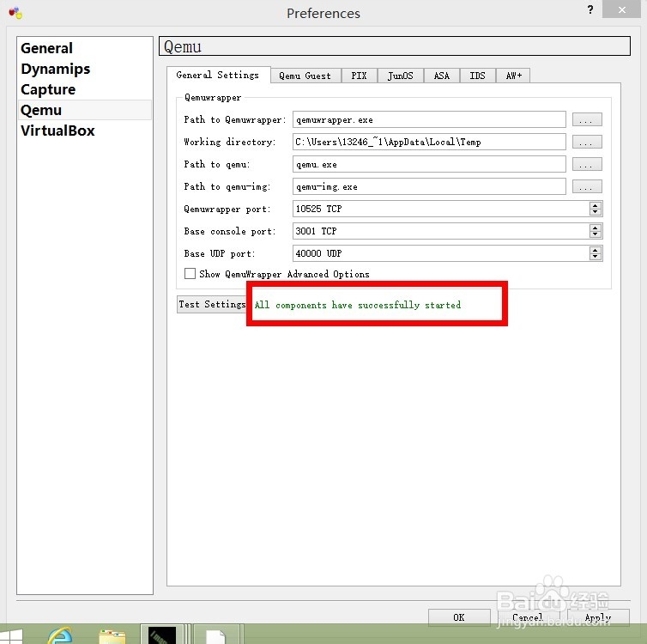Switch to the Qemu Guest tab
This screenshot has height=644, width=647.
305,76
